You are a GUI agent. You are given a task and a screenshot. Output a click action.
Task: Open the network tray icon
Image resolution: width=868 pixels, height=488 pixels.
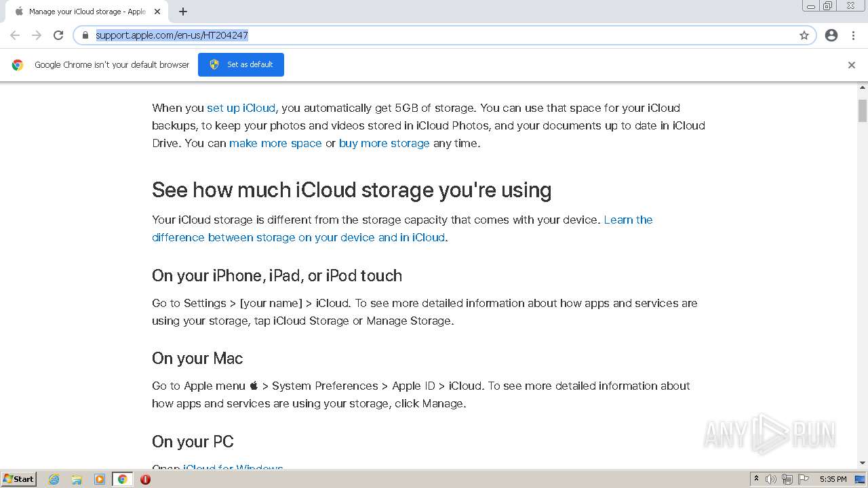click(787, 479)
